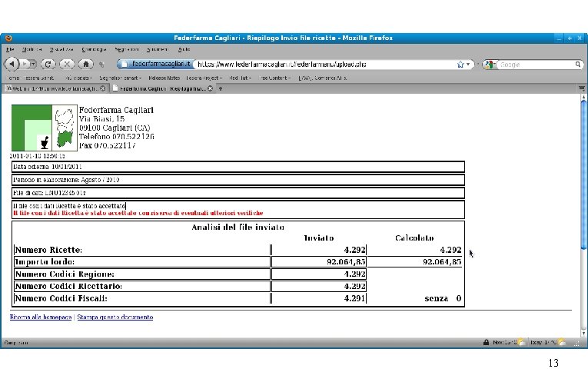Open the URL history dropdown arrow beside the star
This screenshot has height=392, width=588.
pyautogui.click(x=468, y=65)
